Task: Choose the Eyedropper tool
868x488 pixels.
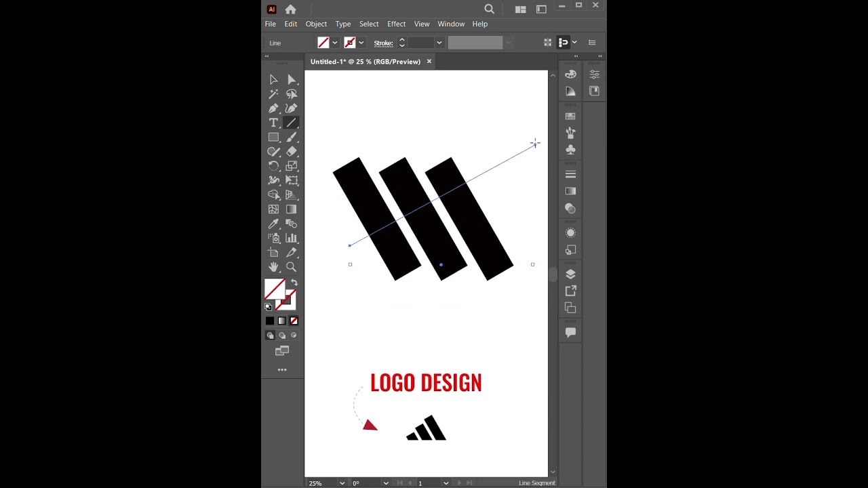Action: click(x=273, y=224)
